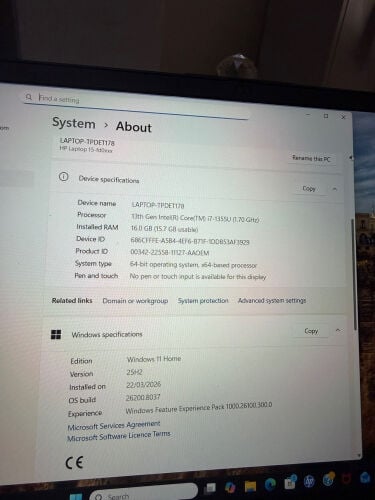Select the processor value text
The image size is (375, 500).
195,218
